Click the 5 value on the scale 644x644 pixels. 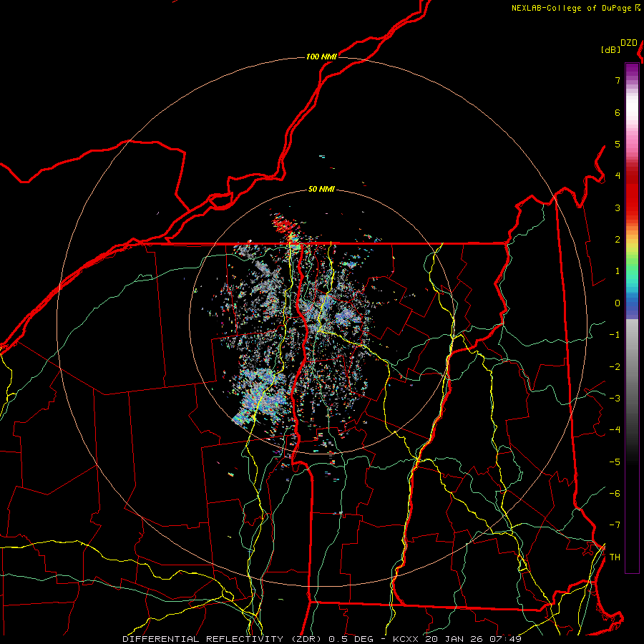click(x=618, y=144)
